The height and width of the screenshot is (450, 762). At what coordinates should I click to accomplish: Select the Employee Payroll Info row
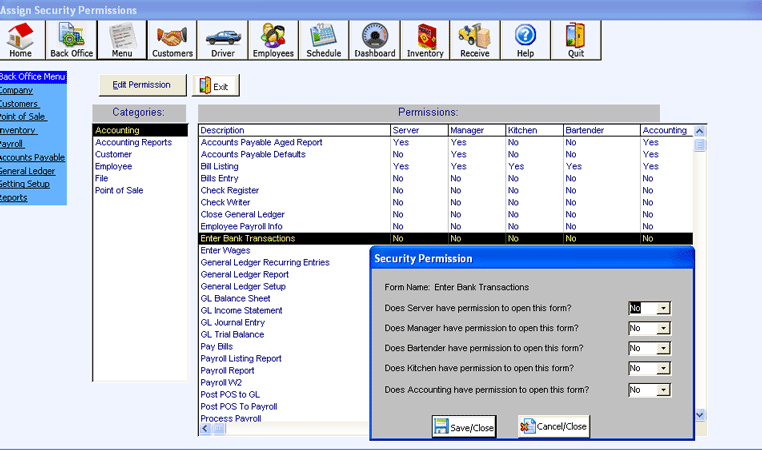(x=446, y=226)
